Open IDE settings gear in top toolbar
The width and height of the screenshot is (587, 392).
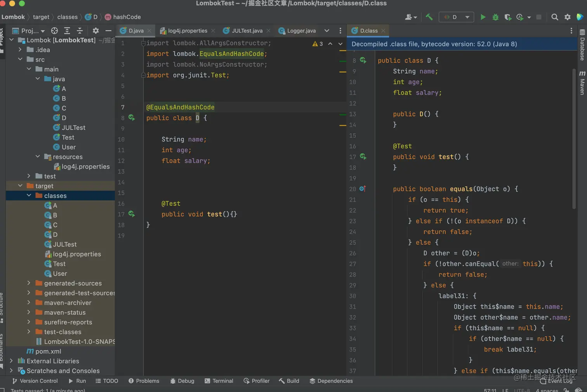[x=568, y=17]
